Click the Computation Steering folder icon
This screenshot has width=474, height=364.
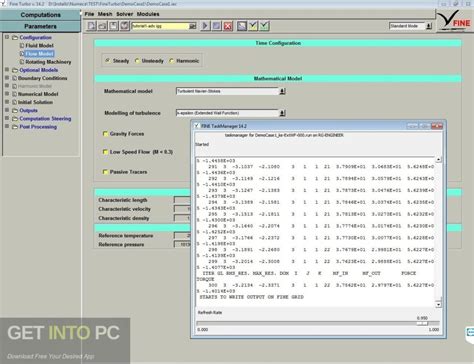click(x=15, y=119)
